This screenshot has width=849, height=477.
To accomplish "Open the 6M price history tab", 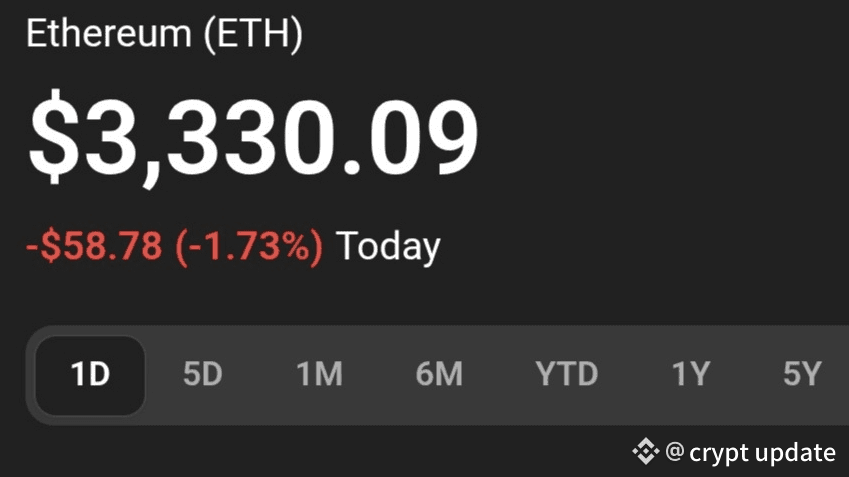I will click(x=439, y=375).
